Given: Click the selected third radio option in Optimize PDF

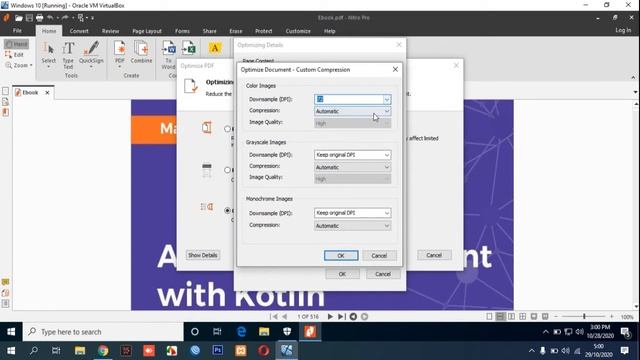Looking at the screenshot, I should point(227,211).
